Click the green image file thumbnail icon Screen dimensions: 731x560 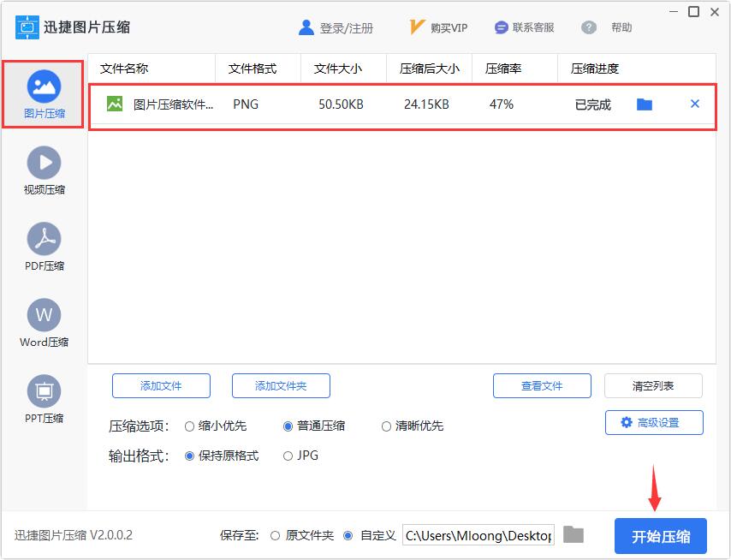(x=115, y=104)
